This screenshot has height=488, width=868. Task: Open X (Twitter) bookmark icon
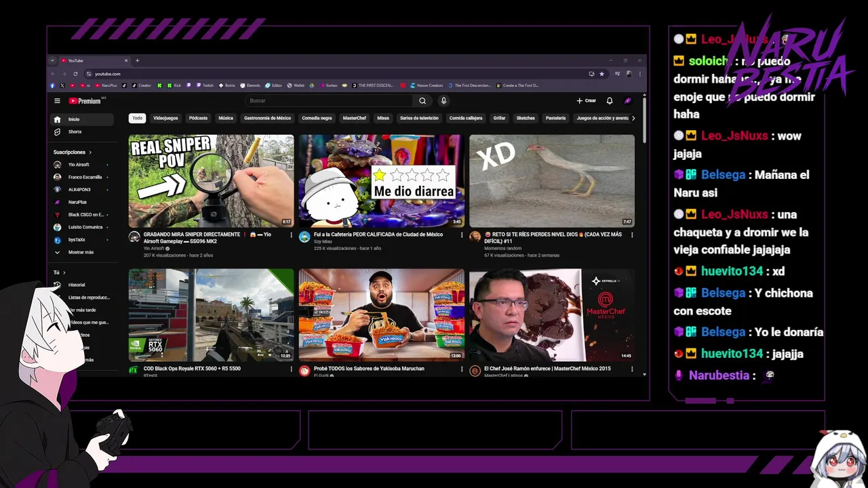(62, 85)
